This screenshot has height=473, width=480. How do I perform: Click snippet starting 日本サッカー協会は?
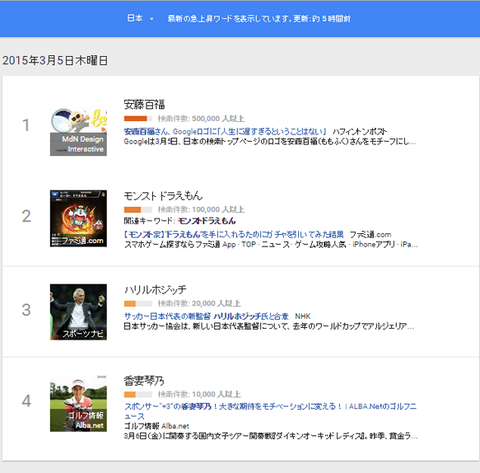269,326
